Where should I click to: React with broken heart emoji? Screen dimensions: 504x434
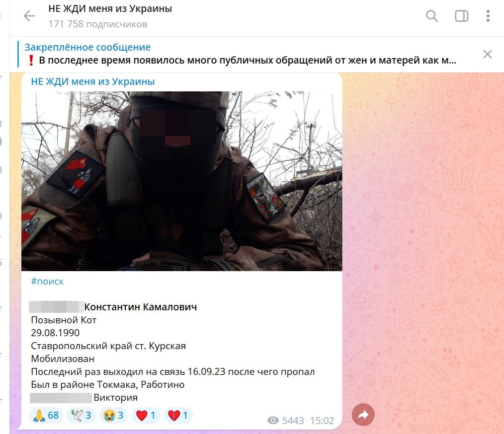pyautogui.click(x=178, y=415)
